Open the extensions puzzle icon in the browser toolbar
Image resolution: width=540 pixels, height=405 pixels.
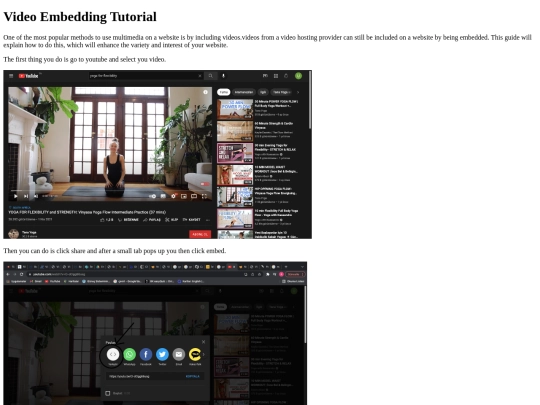tap(268, 274)
